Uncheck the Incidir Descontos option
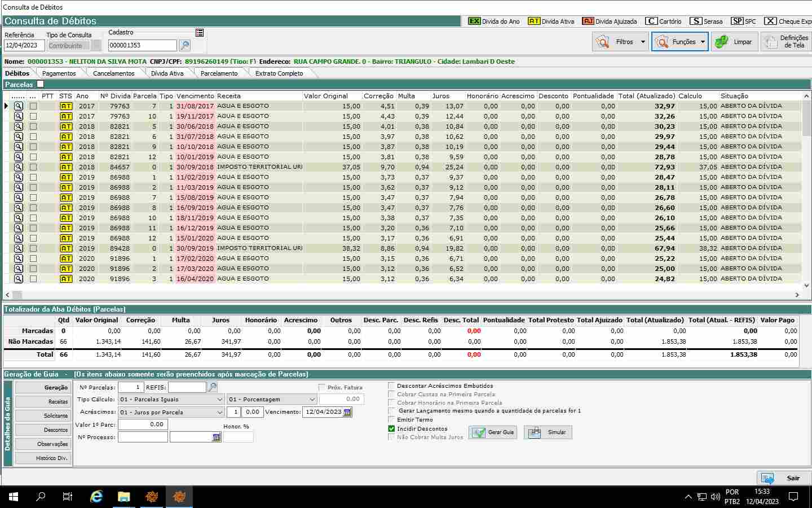812x508 pixels. coord(391,429)
